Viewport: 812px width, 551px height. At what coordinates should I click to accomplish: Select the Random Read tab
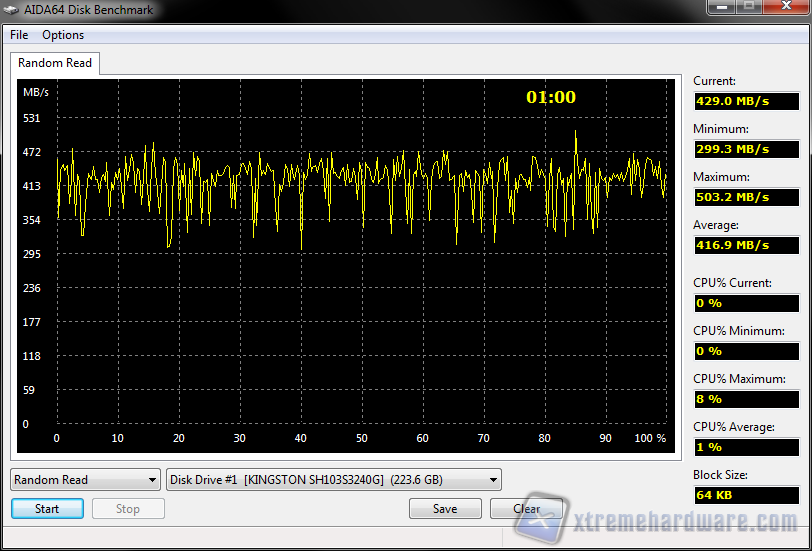pos(55,63)
